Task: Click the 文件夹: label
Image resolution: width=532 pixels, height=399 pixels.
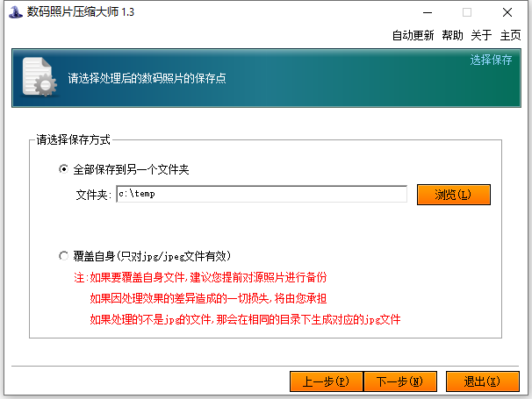Action: [x=93, y=195]
